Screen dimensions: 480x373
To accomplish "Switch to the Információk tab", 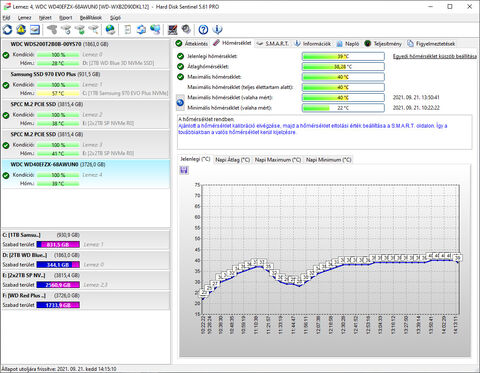I will click(313, 44).
